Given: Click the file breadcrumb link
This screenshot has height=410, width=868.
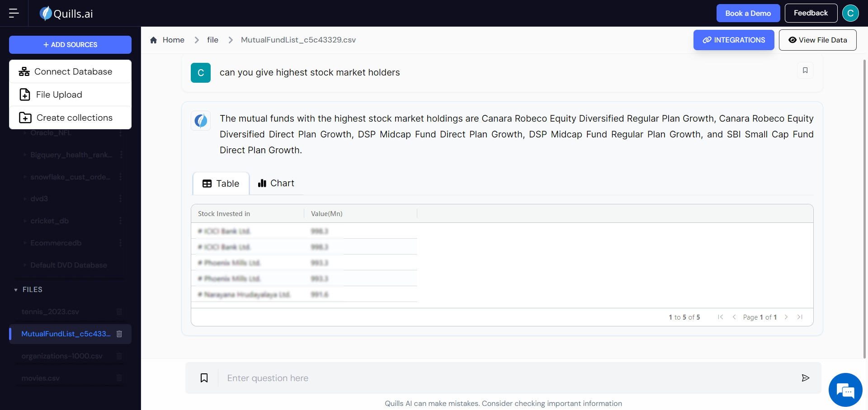Looking at the screenshot, I should [x=213, y=40].
